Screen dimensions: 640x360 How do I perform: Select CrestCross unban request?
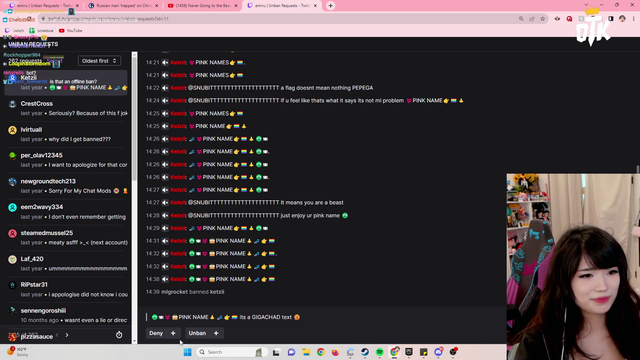pos(67,108)
